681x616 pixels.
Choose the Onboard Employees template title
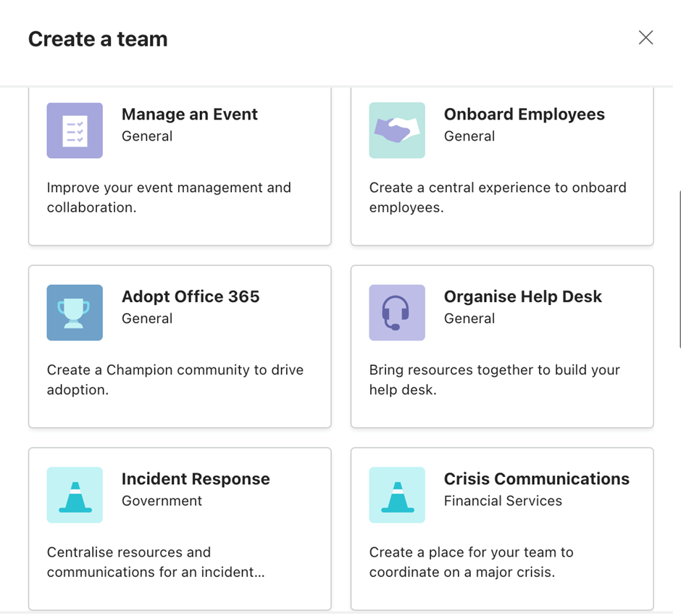pos(525,115)
